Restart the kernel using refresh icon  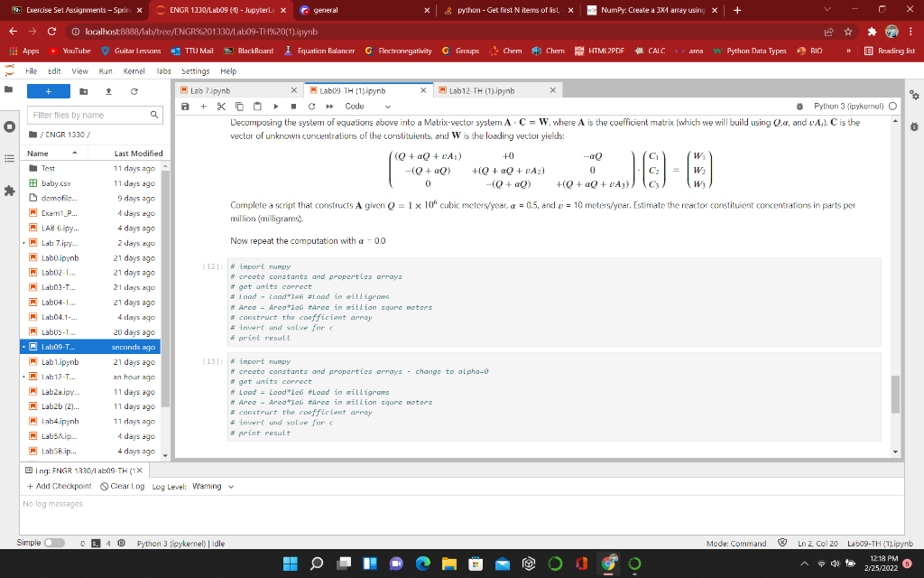(310, 106)
